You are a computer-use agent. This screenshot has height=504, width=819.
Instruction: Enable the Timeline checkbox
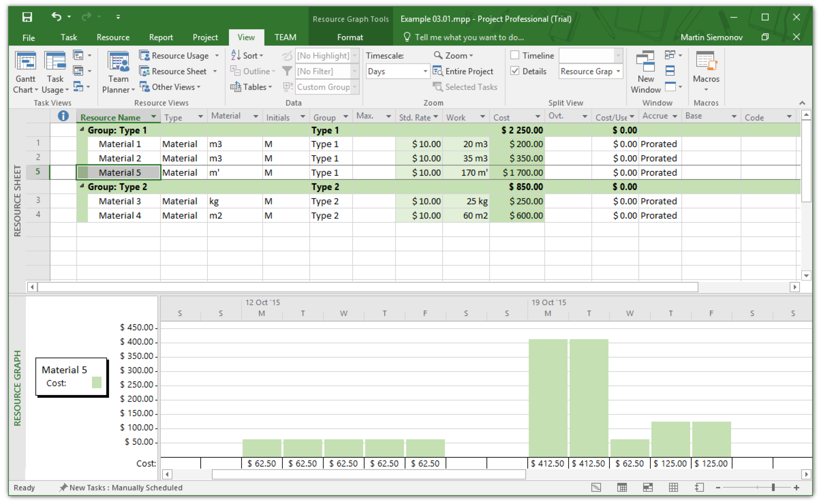click(514, 55)
